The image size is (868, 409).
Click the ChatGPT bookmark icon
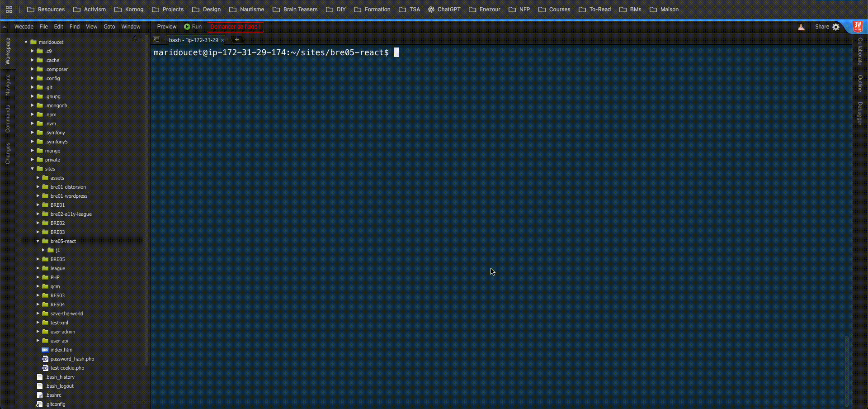coord(432,9)
